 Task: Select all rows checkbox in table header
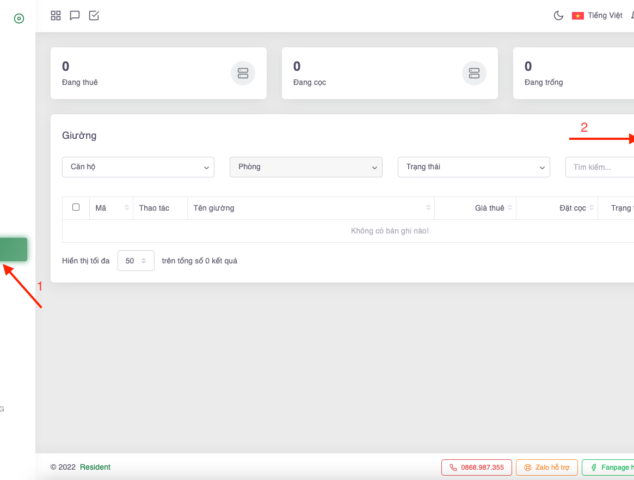click(75, 207)
